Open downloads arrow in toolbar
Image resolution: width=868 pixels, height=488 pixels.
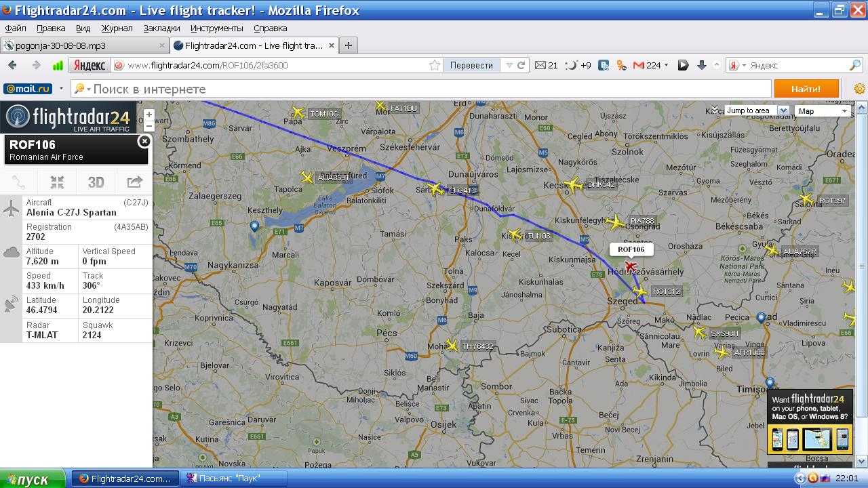click(x=701, y=65)
